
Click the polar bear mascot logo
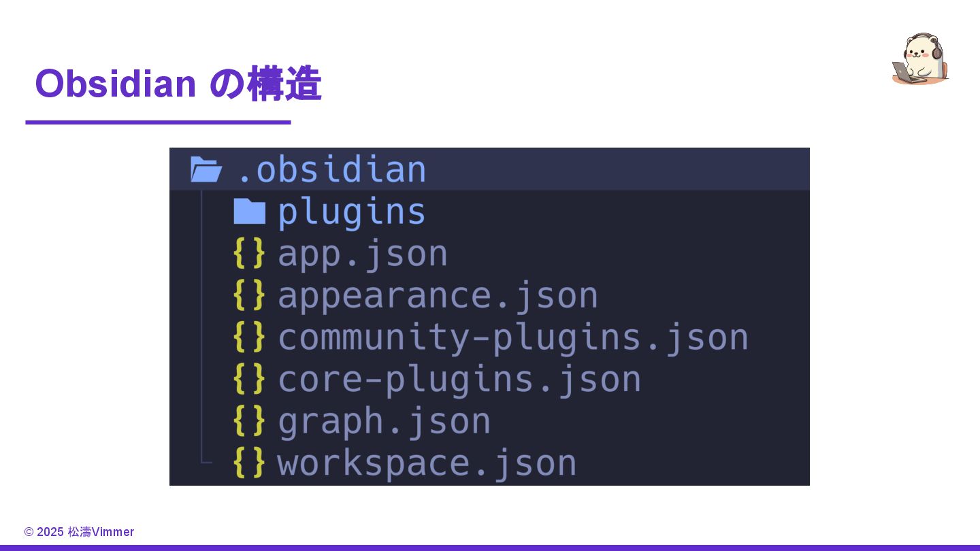pyautogui.click(x=920, y=59)
